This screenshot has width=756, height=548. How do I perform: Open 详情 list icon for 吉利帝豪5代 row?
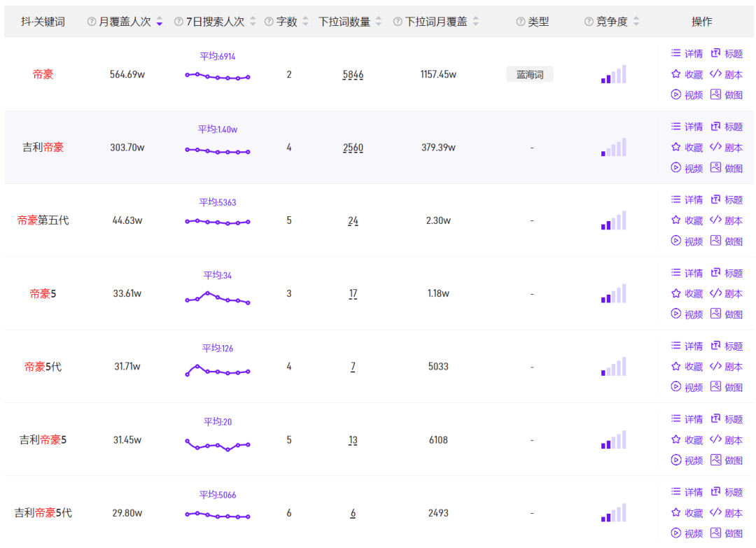pyautogui.click(x=676, y=492)
